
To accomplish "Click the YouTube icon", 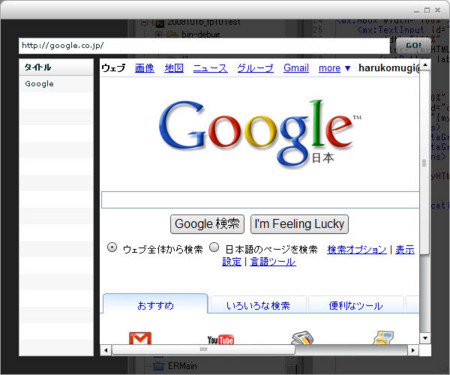I will tap(221, 339).
